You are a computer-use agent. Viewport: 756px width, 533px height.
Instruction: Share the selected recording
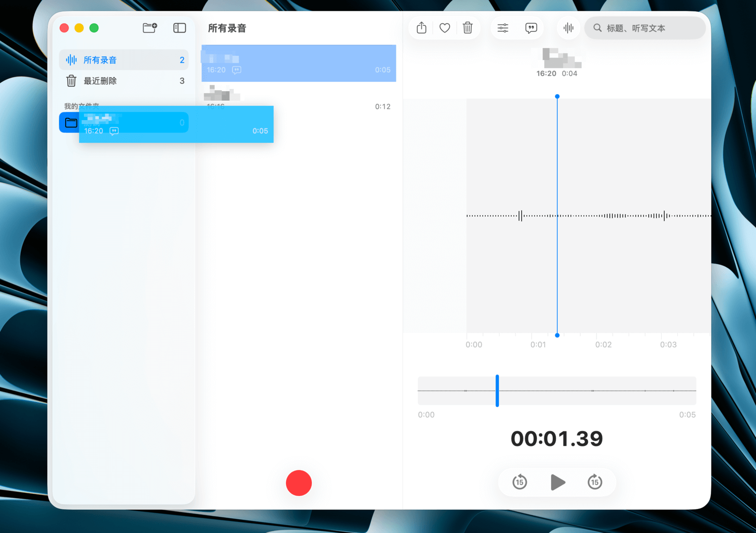(x=421, y=28)
